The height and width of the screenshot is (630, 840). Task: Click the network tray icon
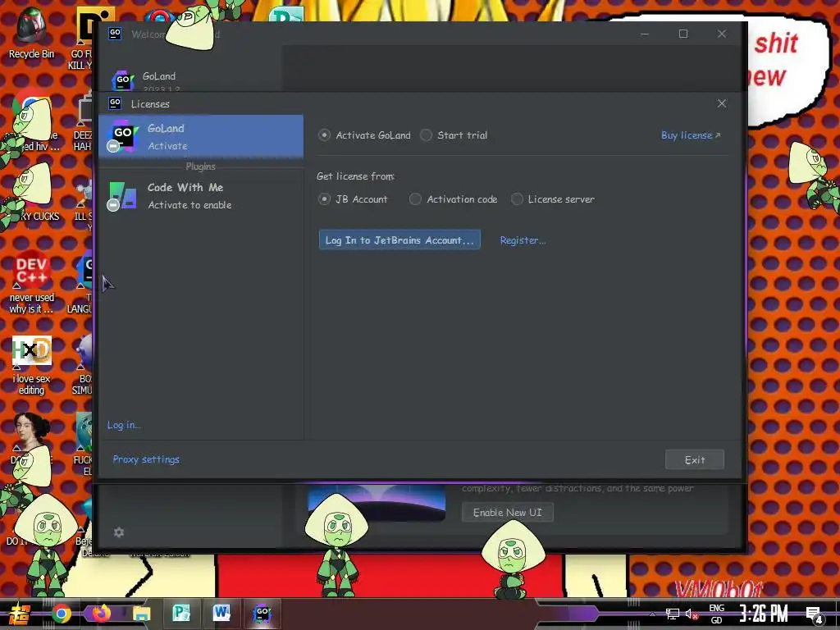673,614
